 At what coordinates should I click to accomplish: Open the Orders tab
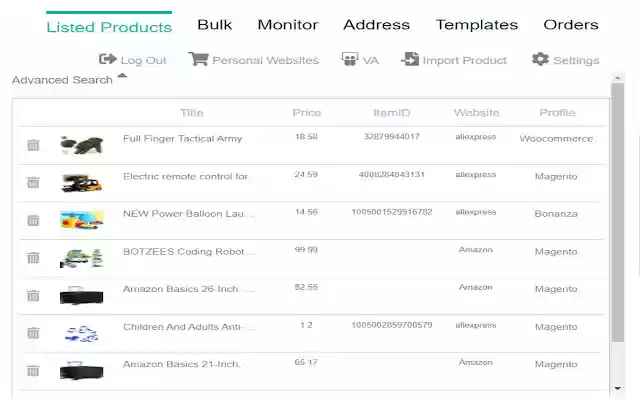(571, 25)
